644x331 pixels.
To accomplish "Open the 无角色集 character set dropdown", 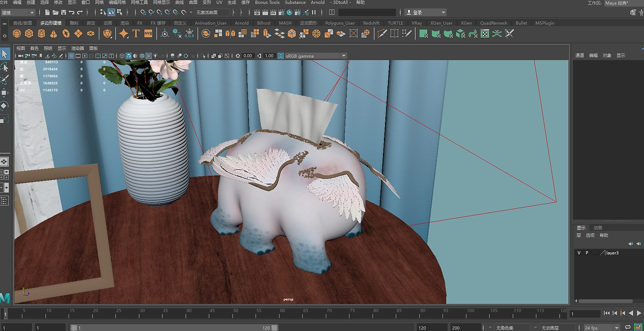I will pos(513,328).
